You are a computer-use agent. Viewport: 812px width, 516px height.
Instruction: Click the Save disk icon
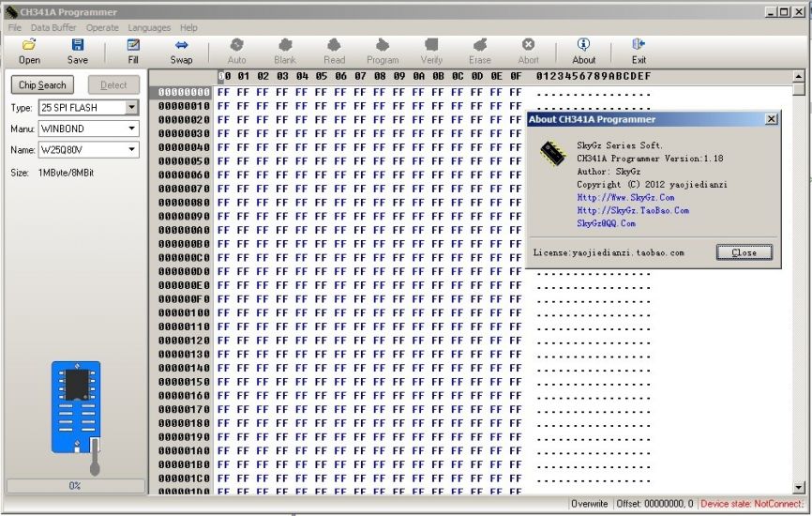pos(78,45)
